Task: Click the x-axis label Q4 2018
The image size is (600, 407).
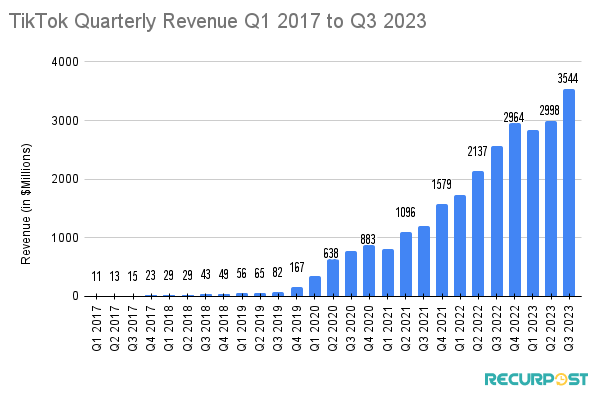Action: tap(223, 328)
